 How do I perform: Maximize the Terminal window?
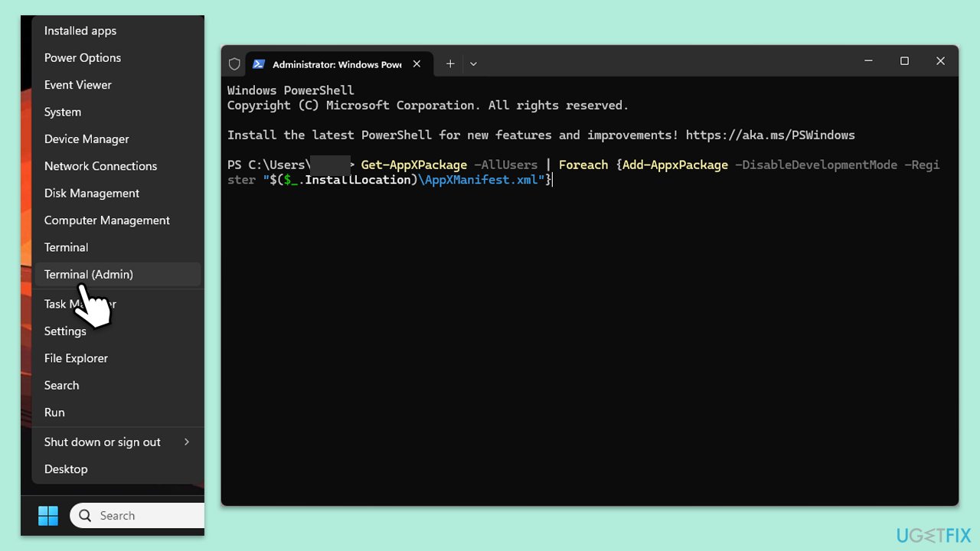click(904, 61)
